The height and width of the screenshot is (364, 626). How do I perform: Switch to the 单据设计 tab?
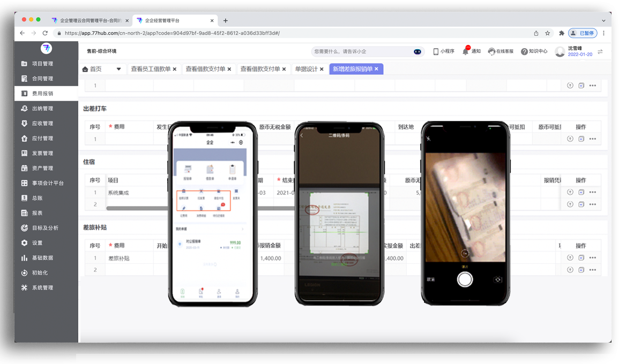click(x=306, y=69)
